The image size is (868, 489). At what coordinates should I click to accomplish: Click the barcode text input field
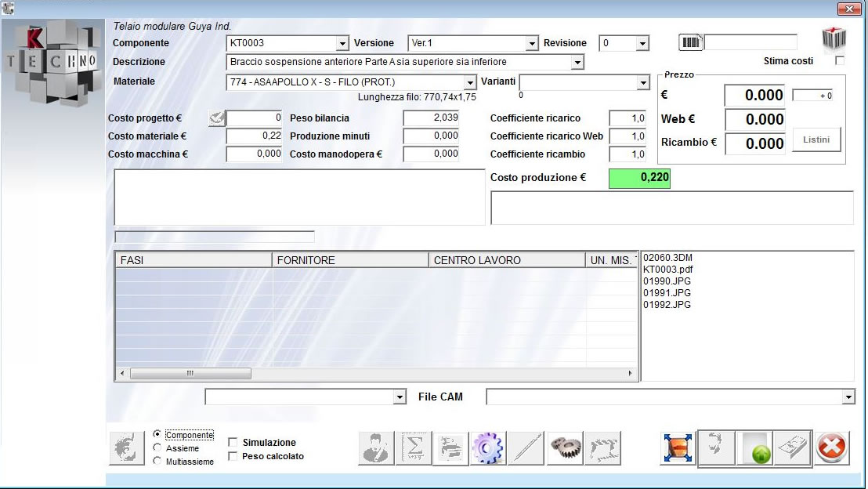pyautogui.click(x=750, y=42)
